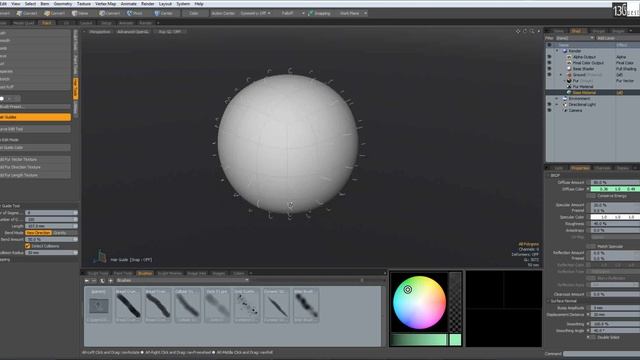Click Add Fur Vector Texture button
This screenshot has height=360, width=640.
click(x=35, y=160)
